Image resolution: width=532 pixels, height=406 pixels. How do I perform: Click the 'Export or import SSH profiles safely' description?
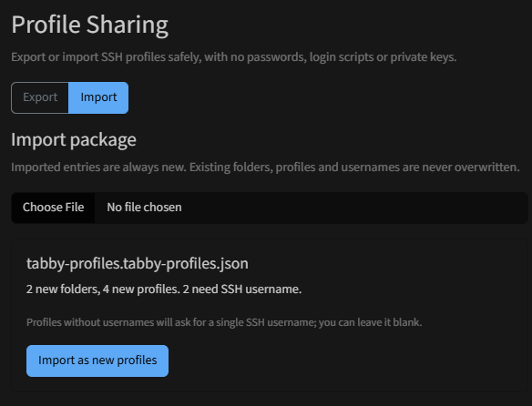234,57
